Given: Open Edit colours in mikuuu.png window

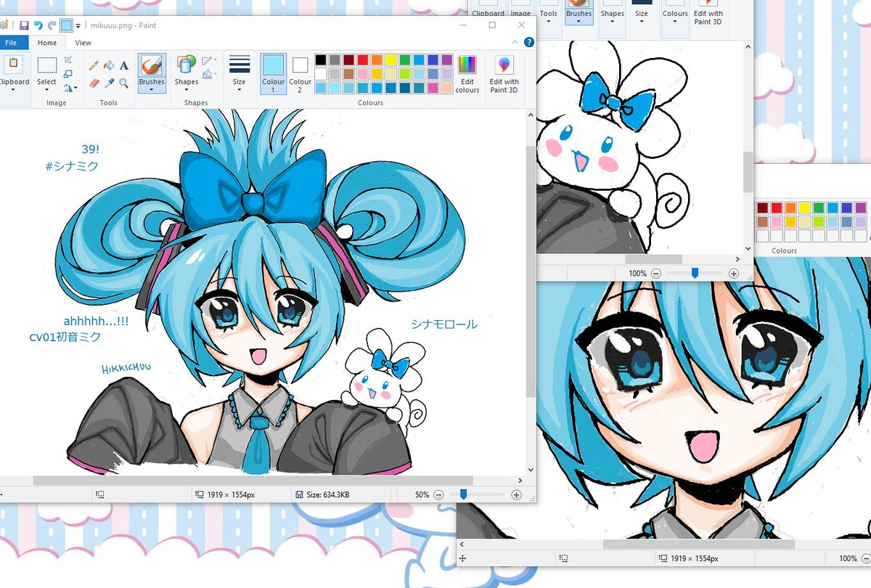Looking at the screenshot, I should (x=467, y=73).
